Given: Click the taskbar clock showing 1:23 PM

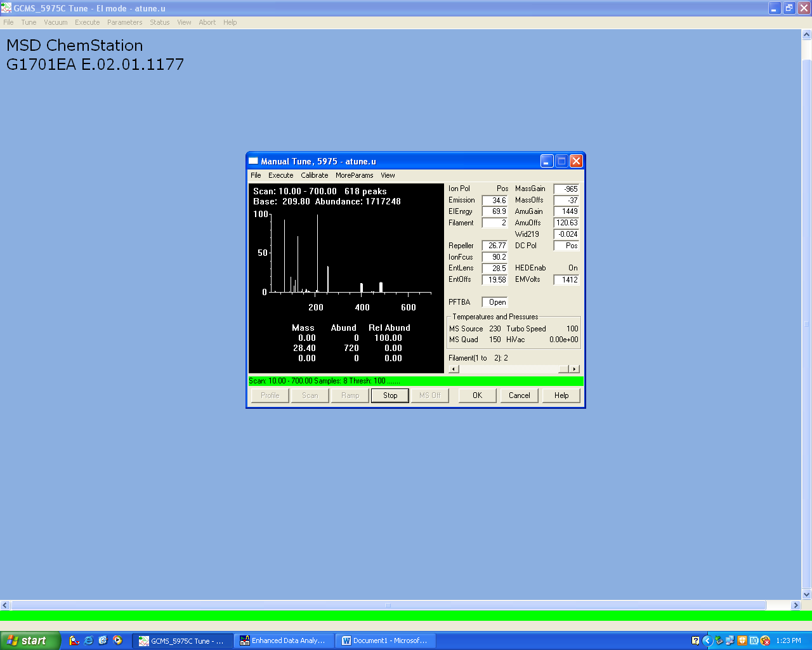Looking at the screenshot, I should pos(789,640).
